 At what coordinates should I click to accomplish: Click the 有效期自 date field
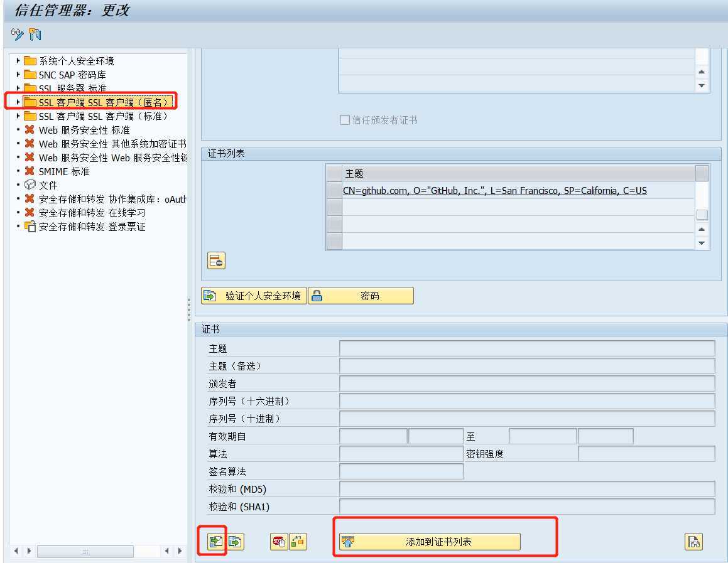point(373,436)
